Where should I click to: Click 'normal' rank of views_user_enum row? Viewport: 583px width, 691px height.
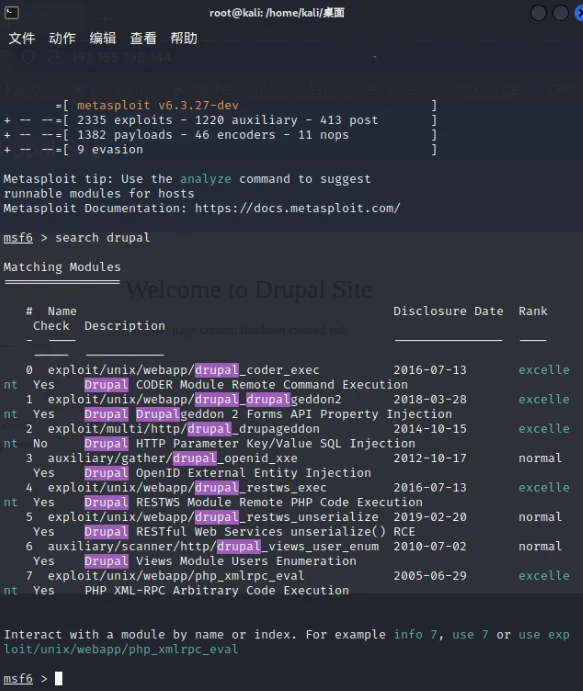click(540, 546)
